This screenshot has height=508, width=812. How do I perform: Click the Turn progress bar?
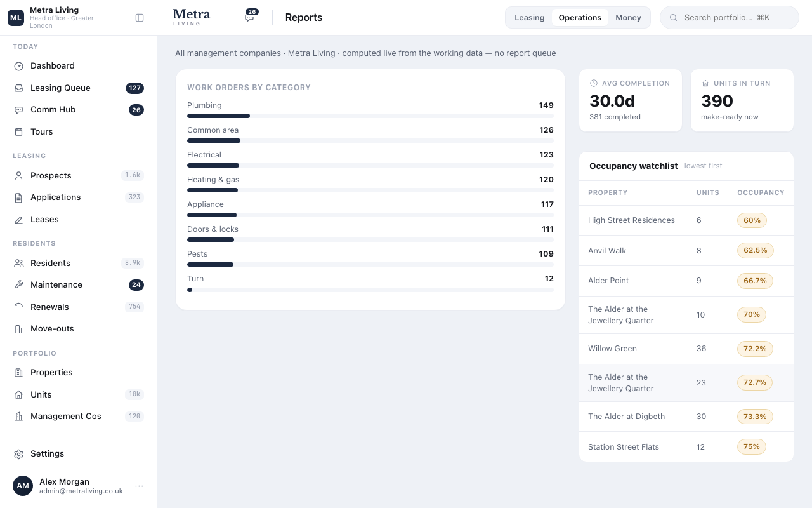tap(370, 290)
